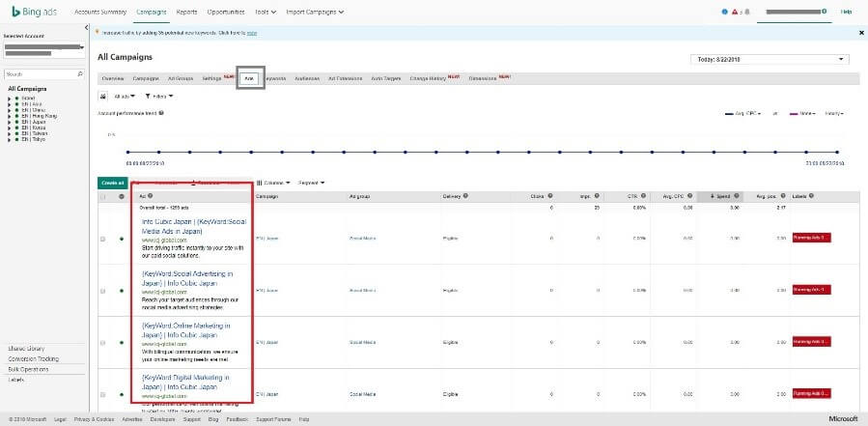Click the help icon beside the Ad column header
The width and height of the screenshot is (868, 426).
[148, 196]
